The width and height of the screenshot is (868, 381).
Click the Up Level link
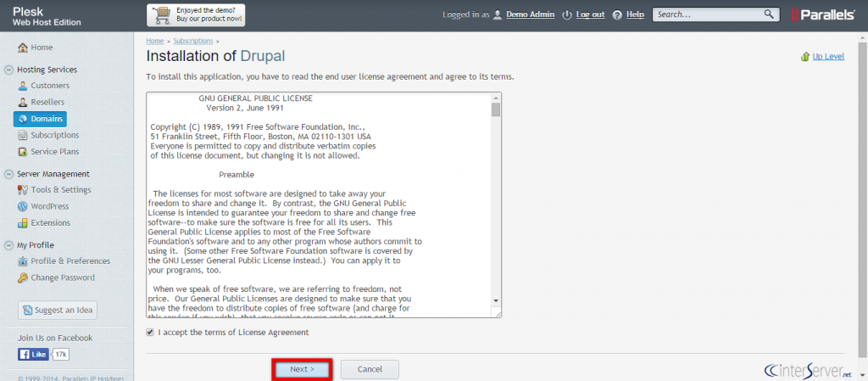(x=828, y=57)
